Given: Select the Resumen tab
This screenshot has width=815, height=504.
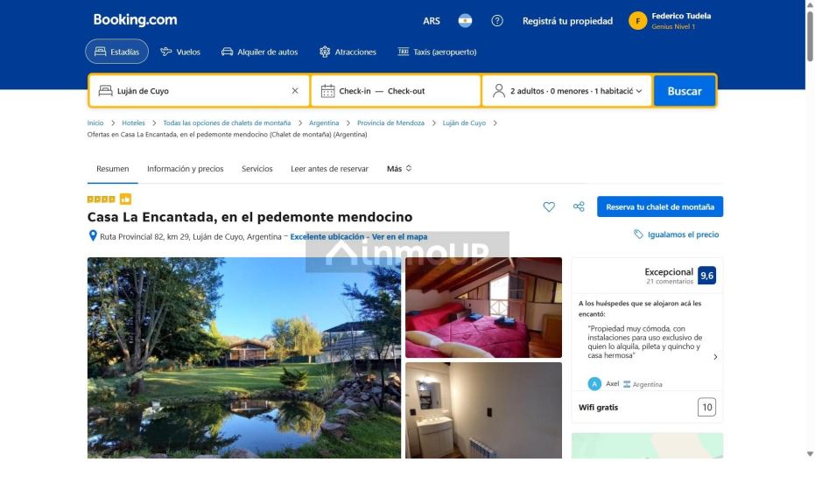Looking at the screenshot, I should click(x=112, y=169).
